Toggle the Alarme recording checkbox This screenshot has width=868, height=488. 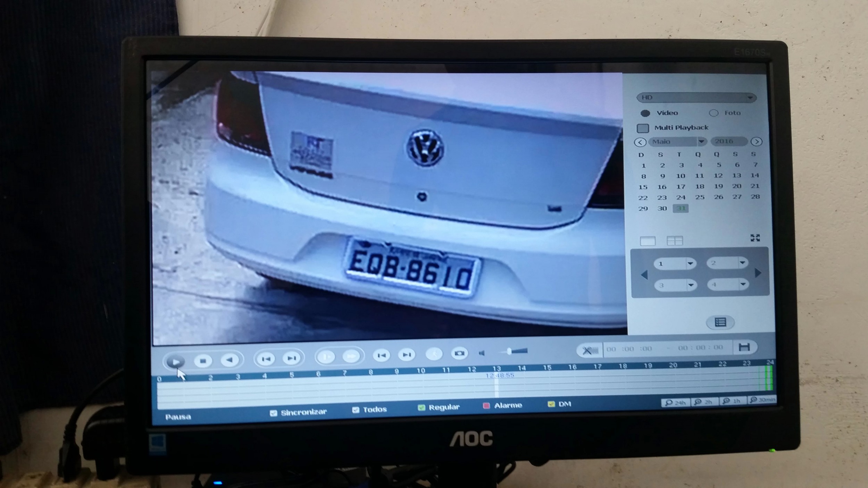(486, 405)
